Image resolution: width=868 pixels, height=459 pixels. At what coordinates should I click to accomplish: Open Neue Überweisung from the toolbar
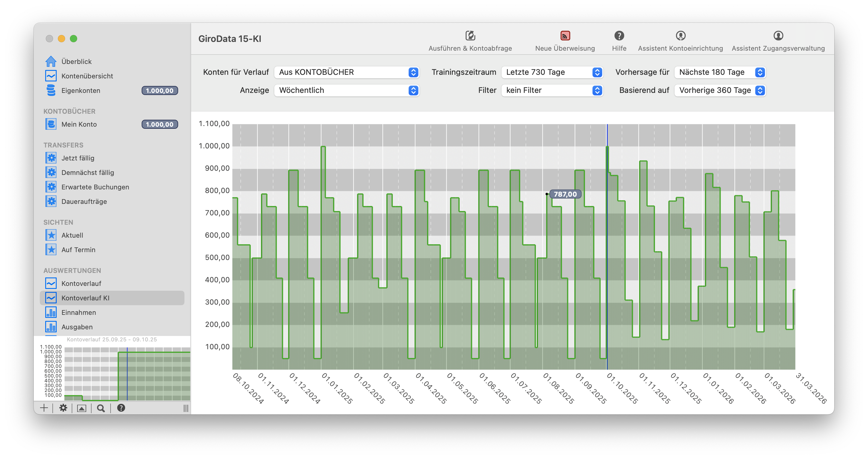[x=565, y=36]
